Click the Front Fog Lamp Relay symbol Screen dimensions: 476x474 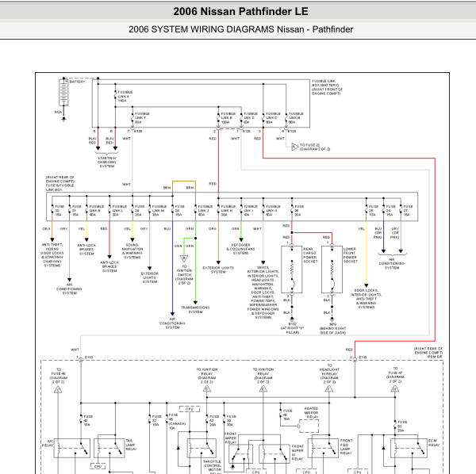[324, 447]
